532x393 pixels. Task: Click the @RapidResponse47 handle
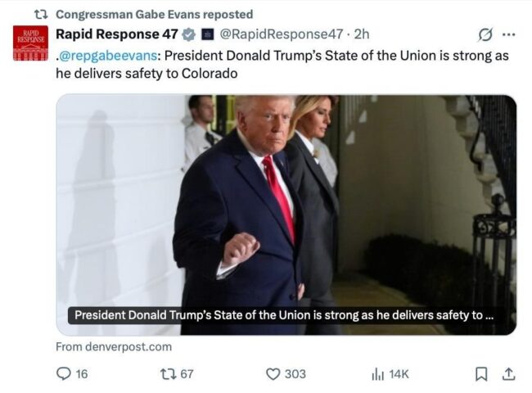(282, 34)
